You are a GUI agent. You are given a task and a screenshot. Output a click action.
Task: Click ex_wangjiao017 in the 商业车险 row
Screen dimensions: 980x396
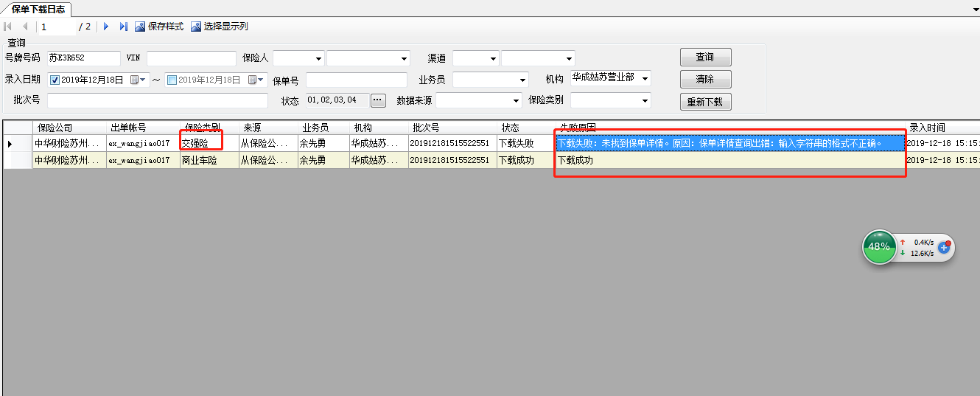143,160
